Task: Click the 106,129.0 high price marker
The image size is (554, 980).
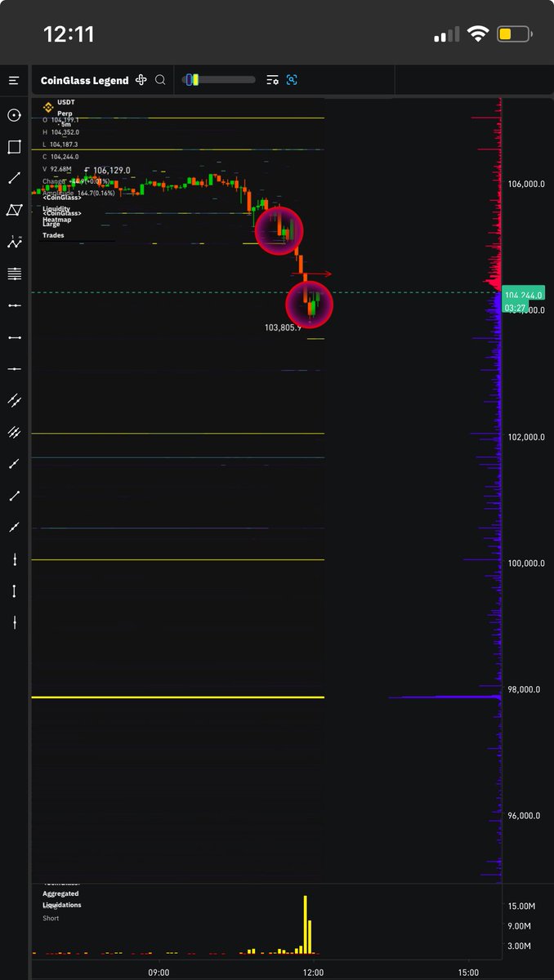Action: (107, 171)
